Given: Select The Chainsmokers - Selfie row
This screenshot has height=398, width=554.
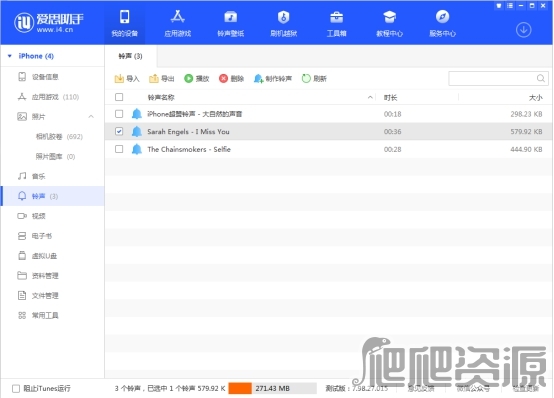Looking at the screenshot, I should click(x=329, y=149).
